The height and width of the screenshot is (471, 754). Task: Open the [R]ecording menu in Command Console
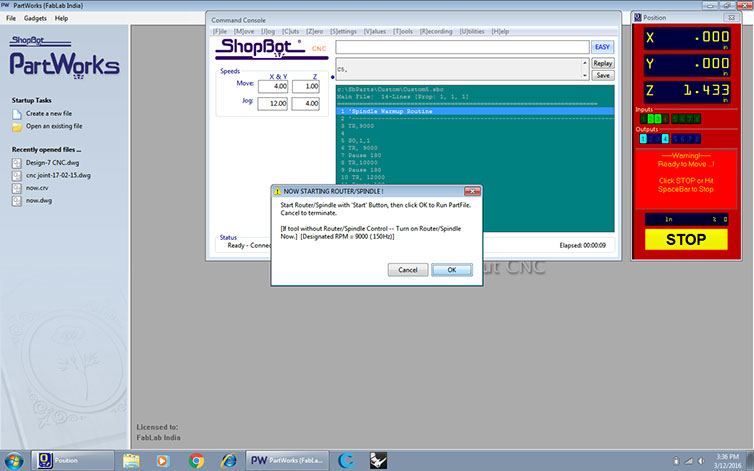(x=436, y=31)
